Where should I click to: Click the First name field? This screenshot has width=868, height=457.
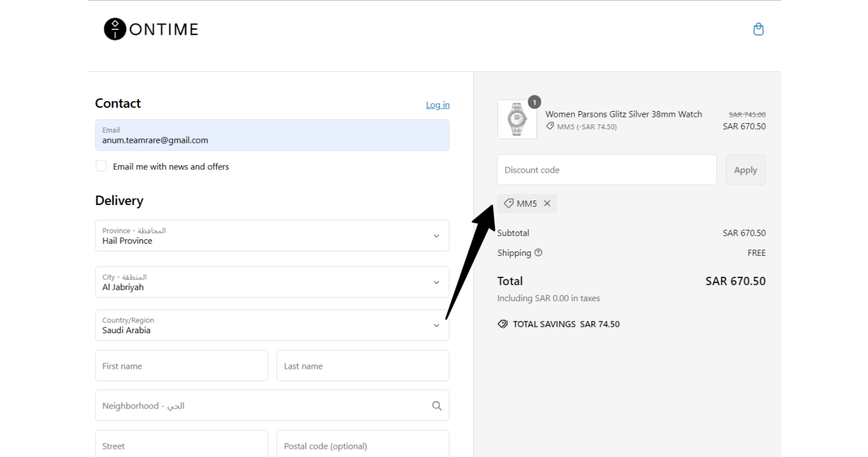[x=181, y=366]
